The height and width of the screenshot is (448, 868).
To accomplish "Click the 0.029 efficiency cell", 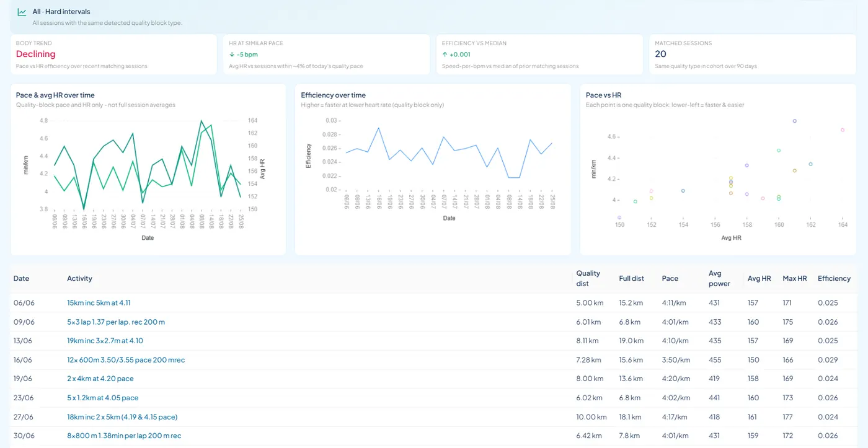I will [x=828, y=360].
